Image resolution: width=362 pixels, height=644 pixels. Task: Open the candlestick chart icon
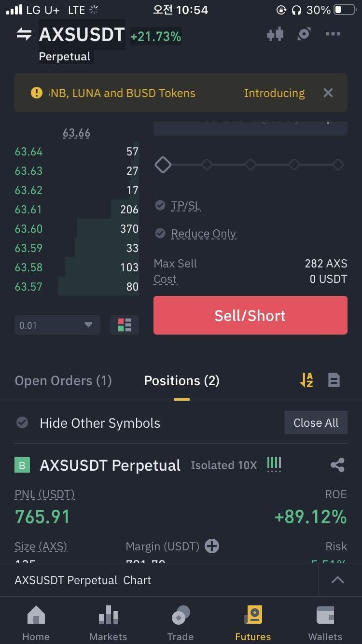pos(275,34)
